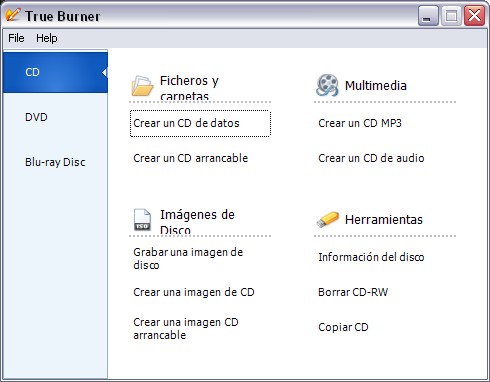Select Crear un CD MP3
Viewport: 490px width, 382px height.
[360, 123]
